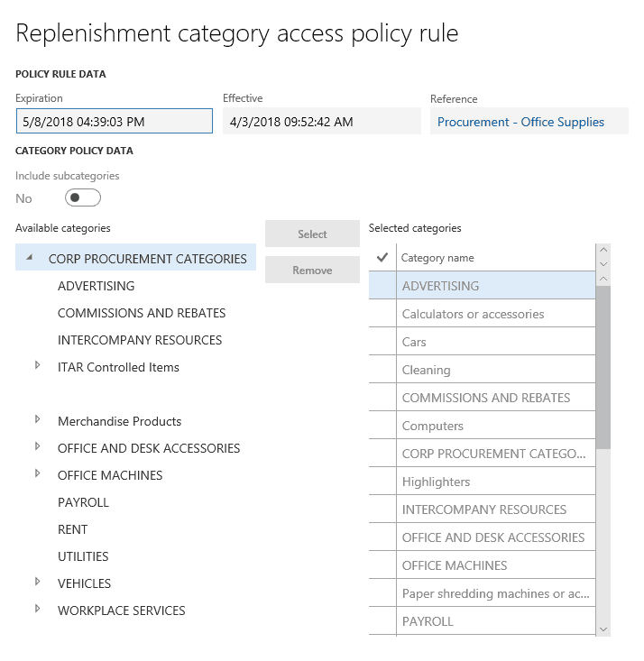Click the scroll down arrow at list bottom
Viewport: 644px width, 661px height.
tap(603, 629)
